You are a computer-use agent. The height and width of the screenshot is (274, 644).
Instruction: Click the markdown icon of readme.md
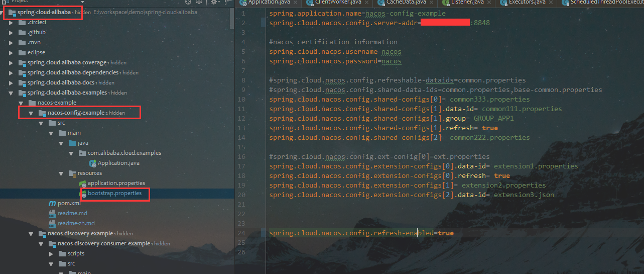point(52,213)
